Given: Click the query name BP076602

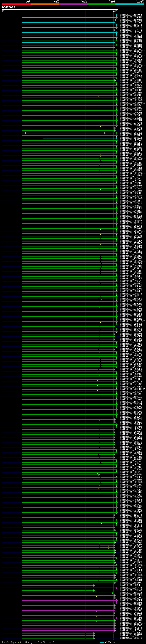Looking at the screenshot, I should point(8,7).
